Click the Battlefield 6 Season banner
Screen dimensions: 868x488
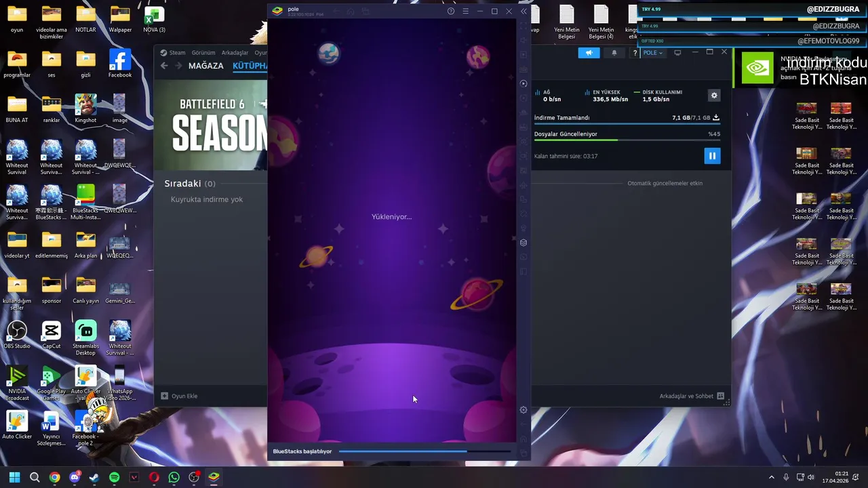coord(211,125)
